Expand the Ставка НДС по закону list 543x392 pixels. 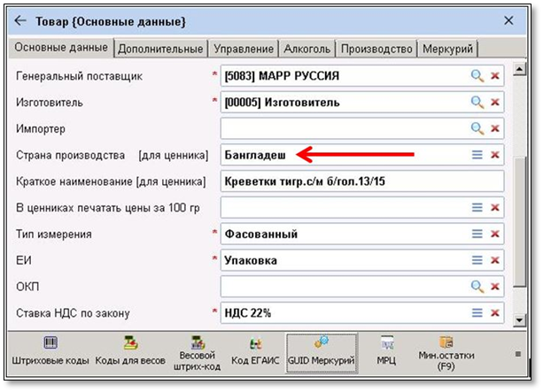click(477, 313)
